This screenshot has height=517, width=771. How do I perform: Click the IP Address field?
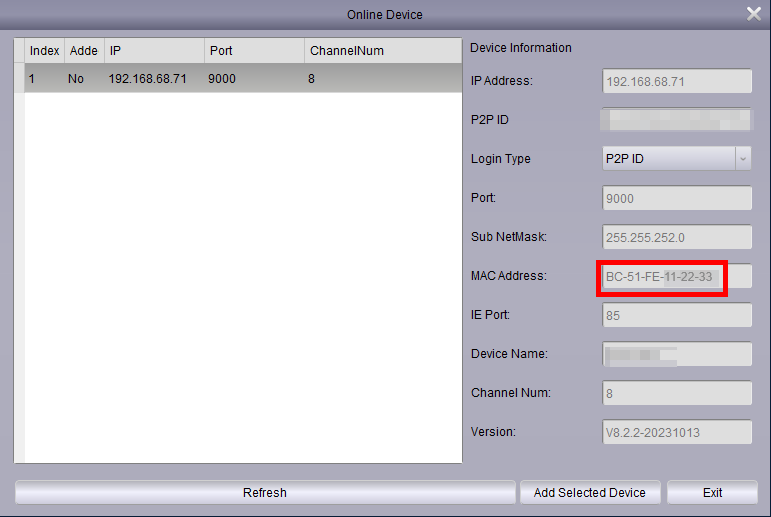tap(677, 81)
